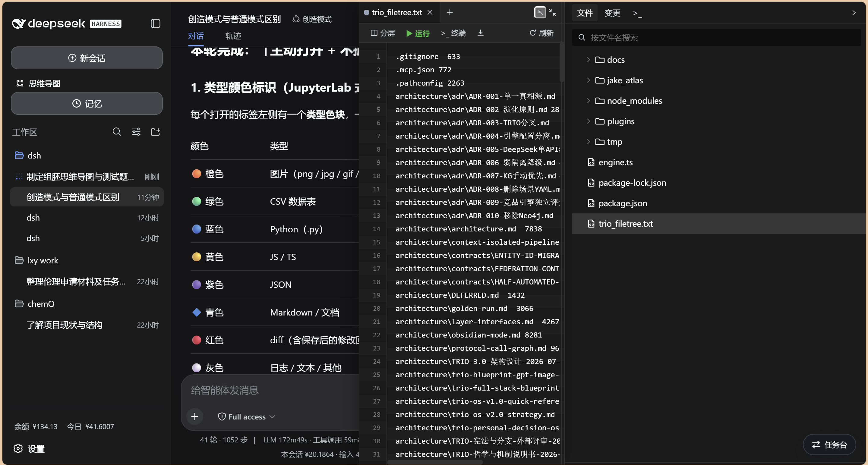Click the .gitignore line in editor
This screenshot has width=868, height=465.
(428, 57)
